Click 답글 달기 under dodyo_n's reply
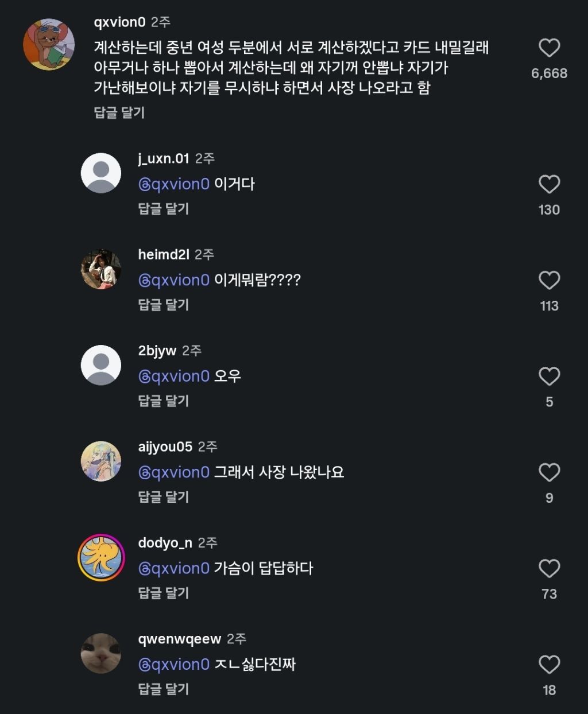Image resolution: width=588 pixels, height=714 pixels. [x=164, y=593]
